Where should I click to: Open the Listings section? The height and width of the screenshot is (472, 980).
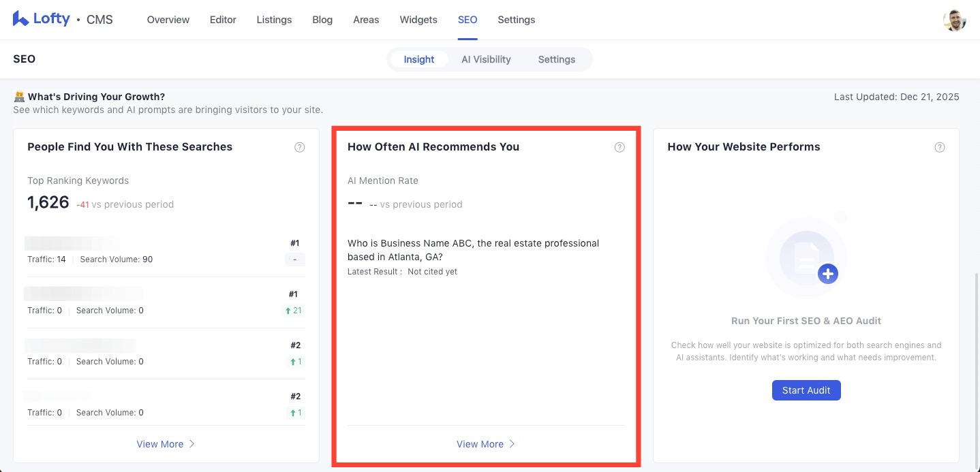(274, 20)
